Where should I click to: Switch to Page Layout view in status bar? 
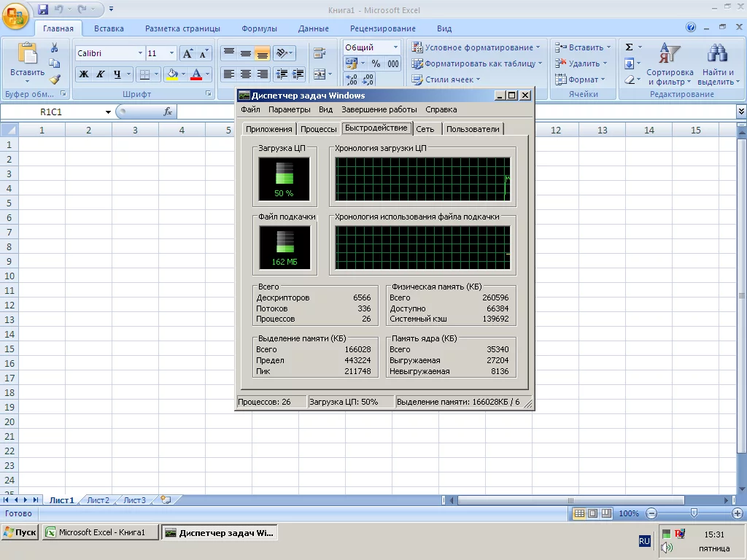point(592,513)
